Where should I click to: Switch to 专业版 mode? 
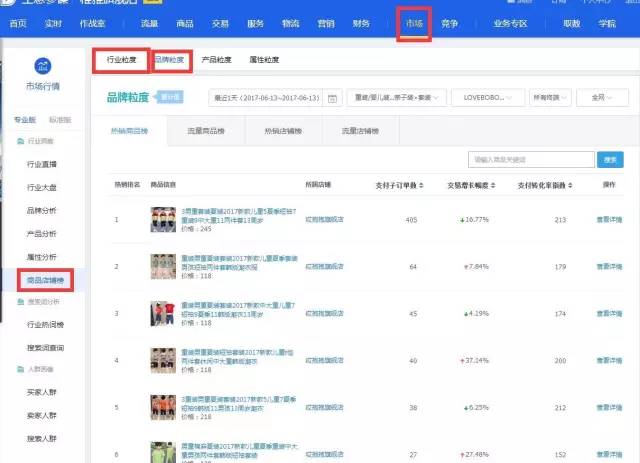(25, 120)
